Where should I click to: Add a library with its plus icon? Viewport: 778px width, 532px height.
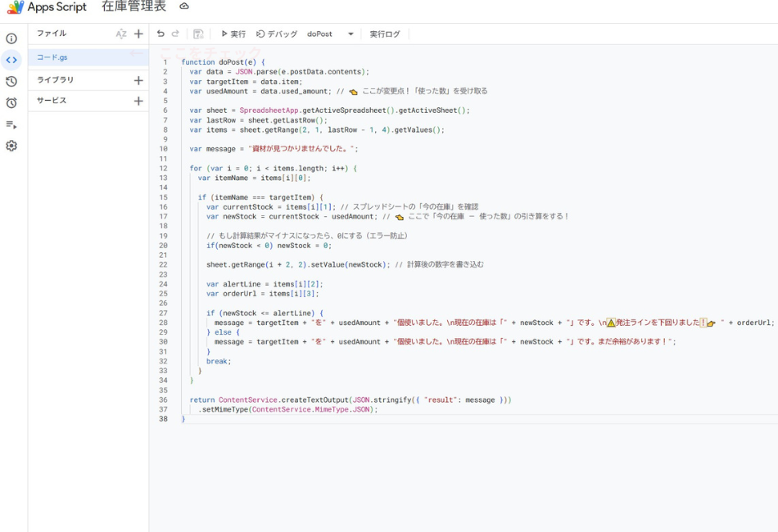point(137,80)
